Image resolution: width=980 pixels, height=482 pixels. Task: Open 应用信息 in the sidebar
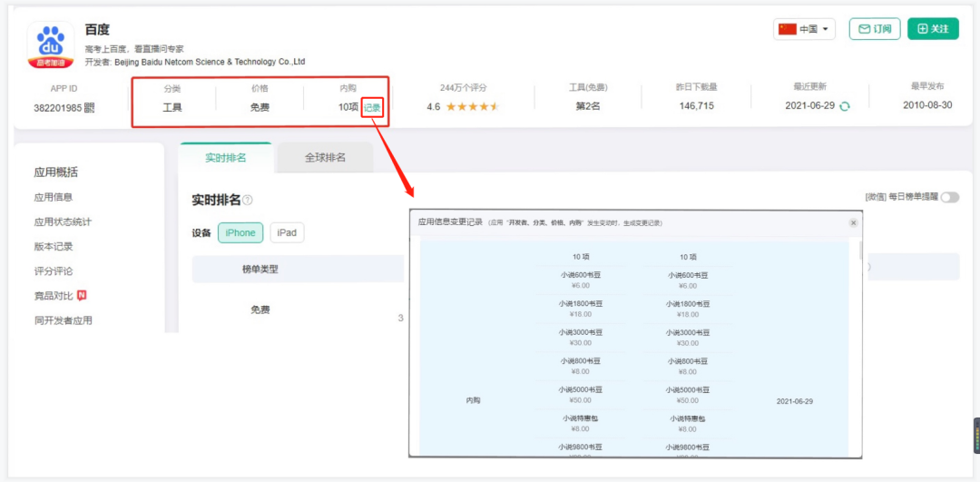click(x=54, y=197)
